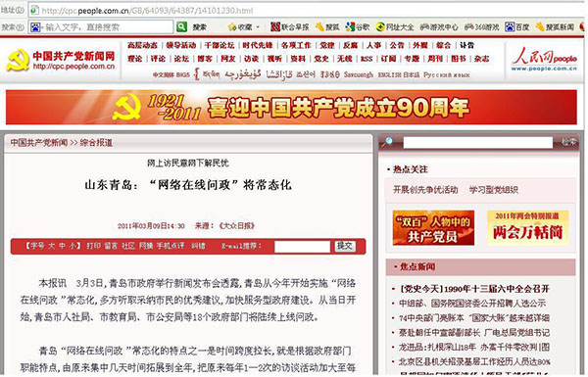Click the 检索 search button in sidebar
Viewport: 588px width, 377px height.
coord(568,142)
